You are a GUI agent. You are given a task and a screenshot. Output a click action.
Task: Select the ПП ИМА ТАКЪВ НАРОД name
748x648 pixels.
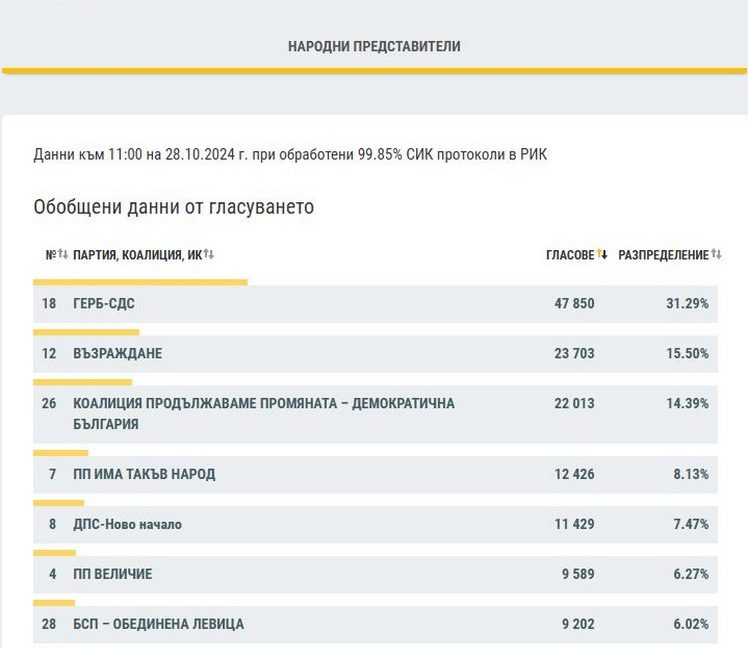144,474
